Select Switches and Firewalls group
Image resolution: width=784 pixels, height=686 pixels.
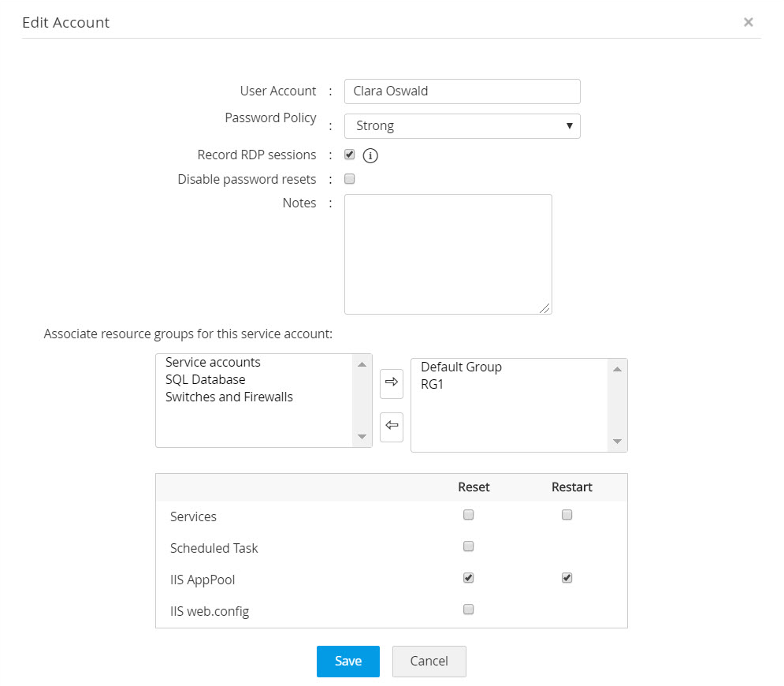click(229, 397)
